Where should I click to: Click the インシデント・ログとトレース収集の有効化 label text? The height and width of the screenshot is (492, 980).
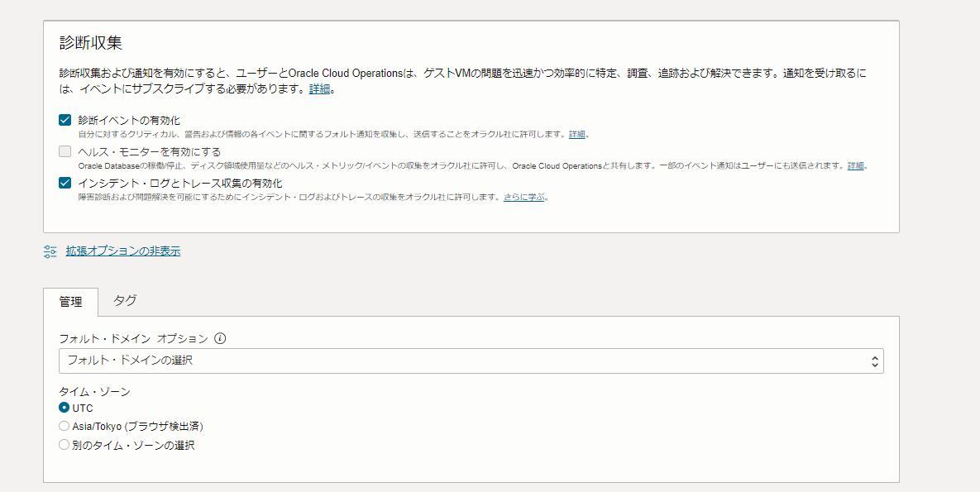click(180, 183)
